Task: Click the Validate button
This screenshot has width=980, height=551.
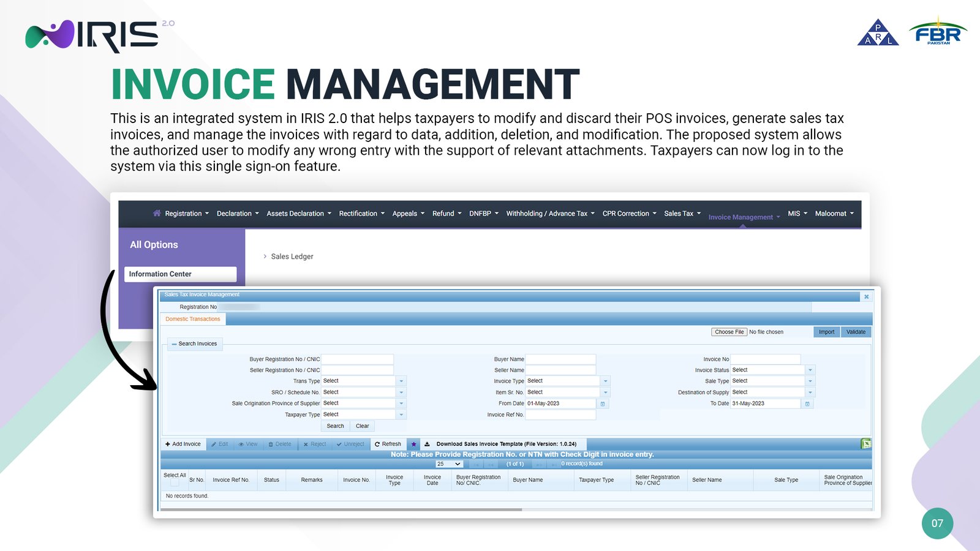Action: [856, 332]
